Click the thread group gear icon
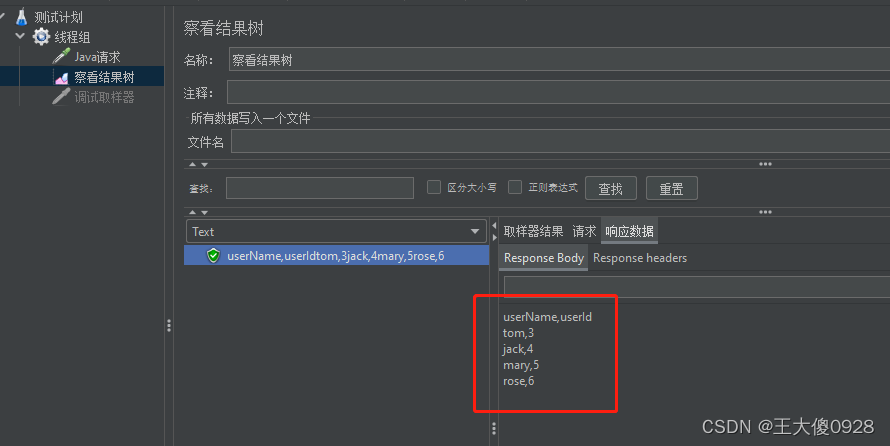The width and height of the screenshot is (890, 446). pos(41,37)
